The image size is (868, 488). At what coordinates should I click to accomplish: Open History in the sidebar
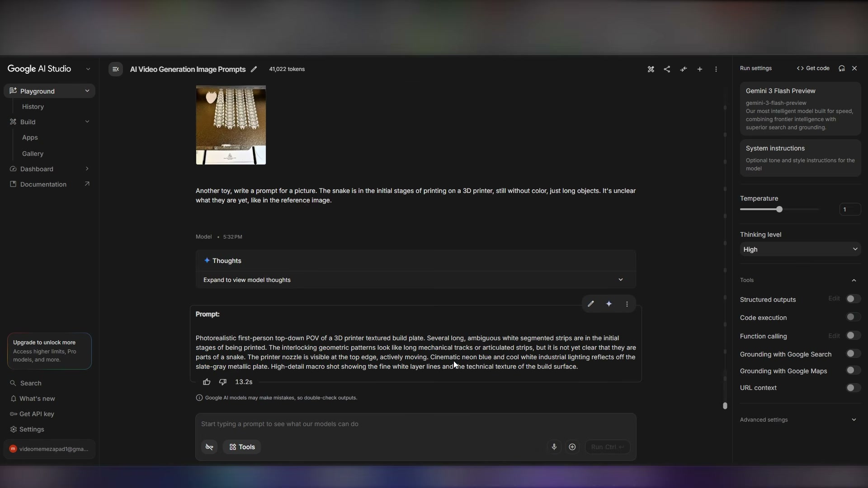coord(33,107)
